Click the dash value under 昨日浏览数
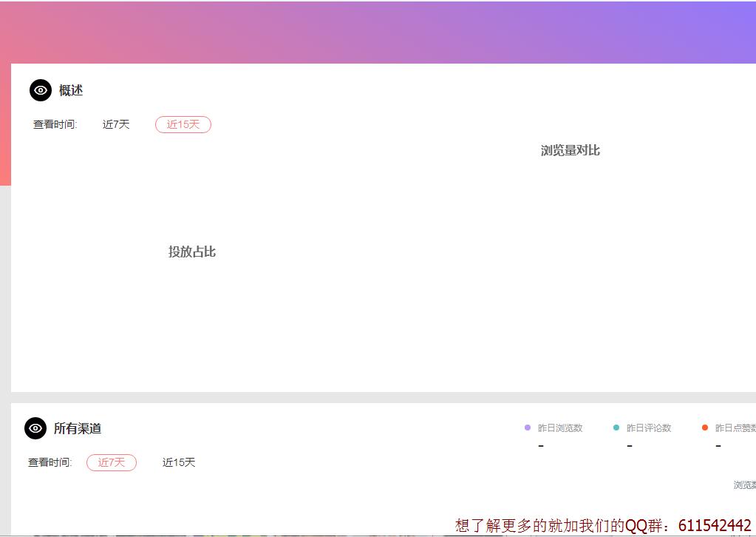 (x=541, y=445)
